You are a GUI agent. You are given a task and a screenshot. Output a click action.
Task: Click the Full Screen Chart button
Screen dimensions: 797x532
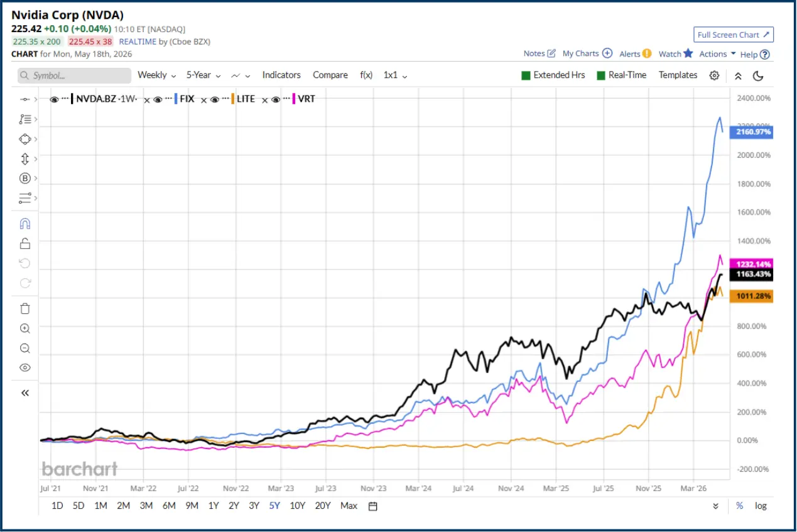pyautogui.click(x=734, y=35)
